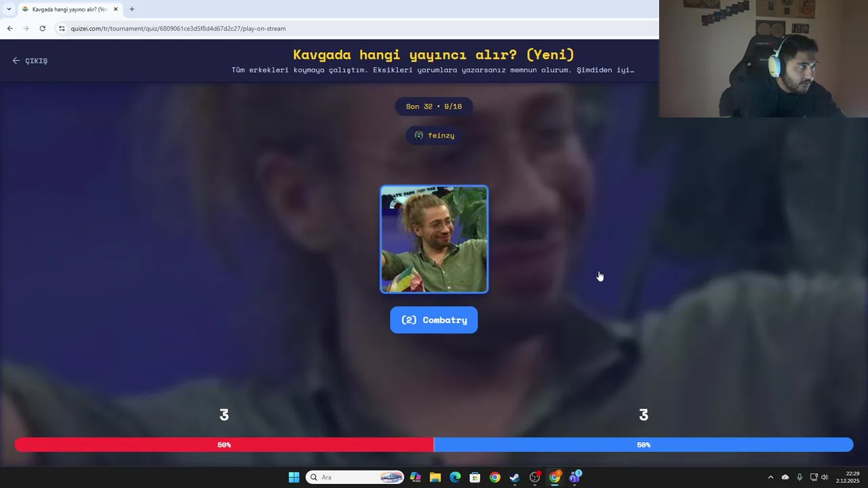Open the OneDrive cloud tray icon
Image resolution: width=868 pixels, height=488 pixels.
[x=785, y=477]
